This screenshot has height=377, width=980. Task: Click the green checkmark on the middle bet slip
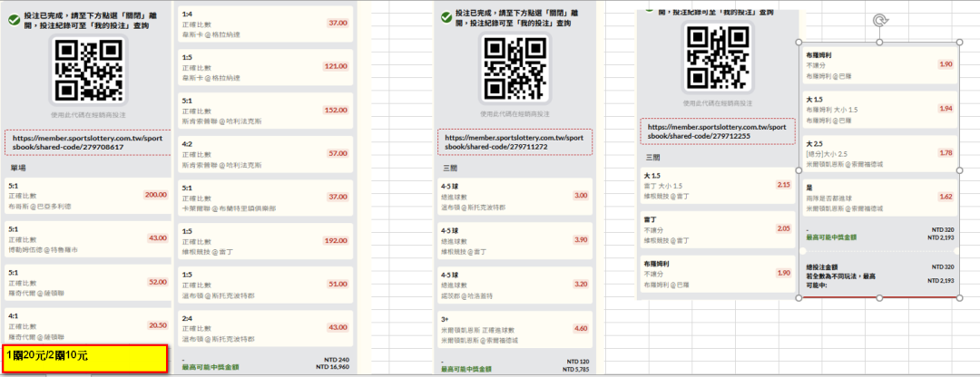point(445,18)
